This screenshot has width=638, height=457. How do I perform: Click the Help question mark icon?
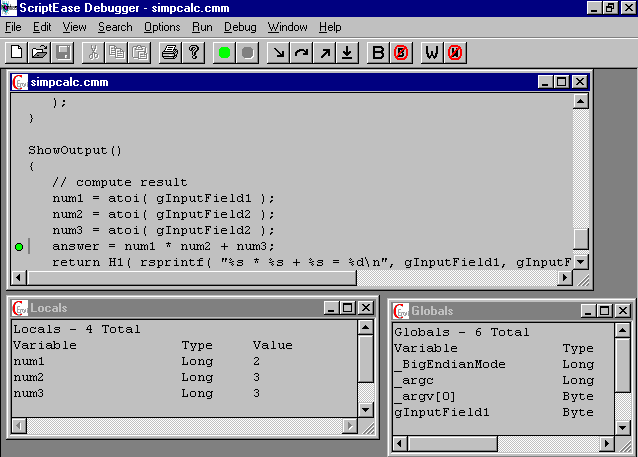pos(194,52)
